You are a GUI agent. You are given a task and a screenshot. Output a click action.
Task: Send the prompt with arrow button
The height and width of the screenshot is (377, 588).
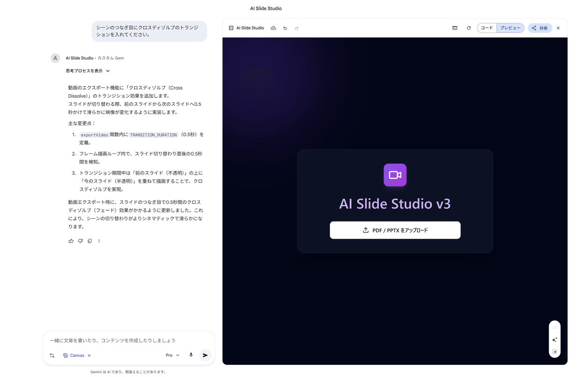(205, 355)
